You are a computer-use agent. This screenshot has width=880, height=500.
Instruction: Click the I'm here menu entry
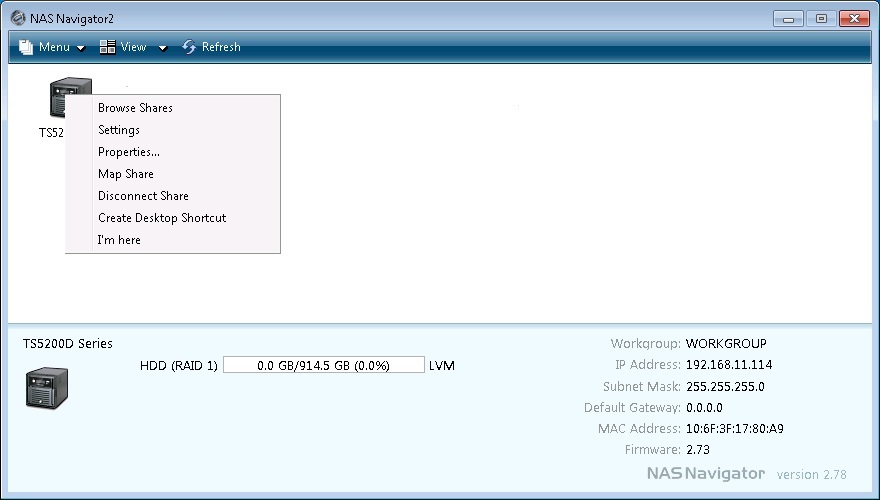click(173, 240)
